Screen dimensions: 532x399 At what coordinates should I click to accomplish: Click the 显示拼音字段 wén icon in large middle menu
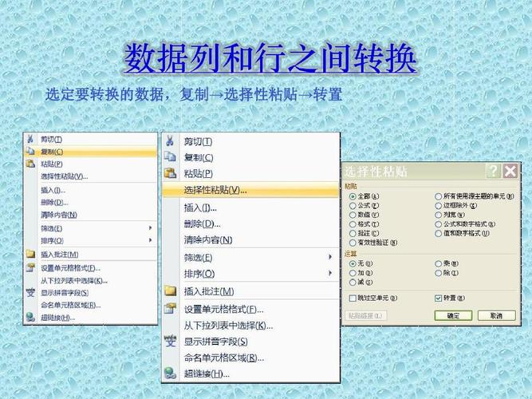(171, 341)
